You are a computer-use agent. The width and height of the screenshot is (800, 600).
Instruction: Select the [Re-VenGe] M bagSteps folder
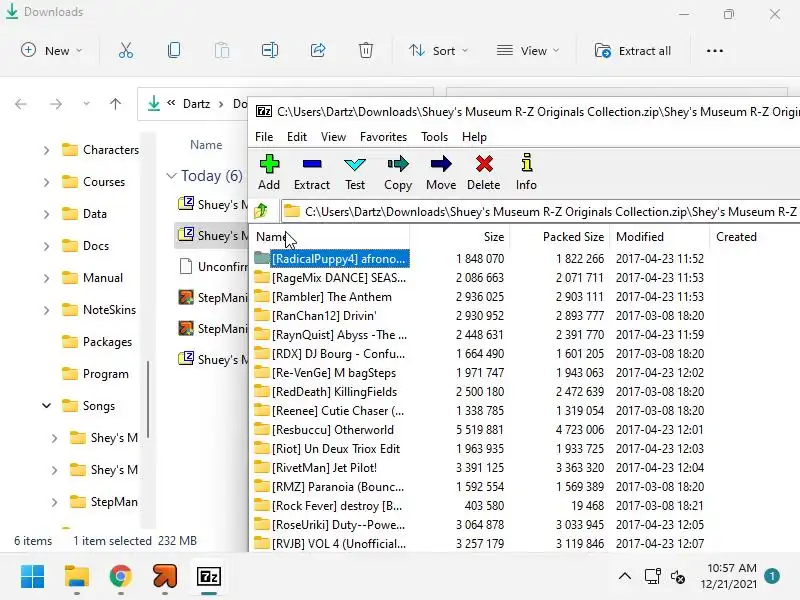334,373
